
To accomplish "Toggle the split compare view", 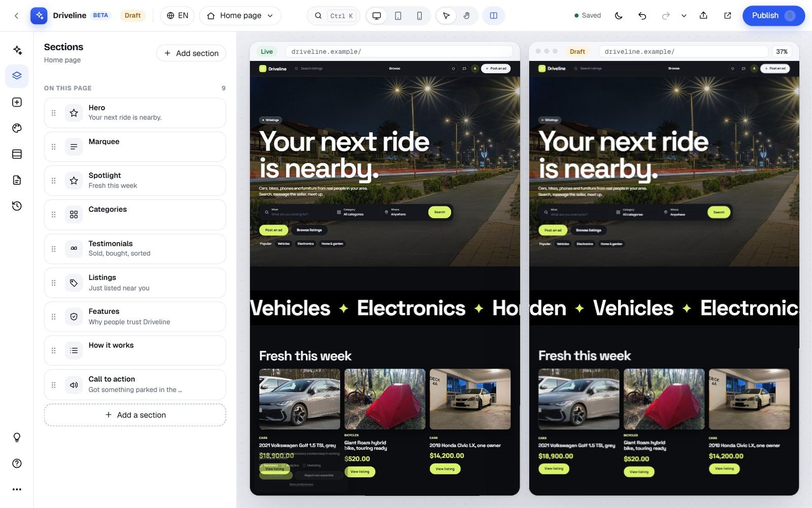I will (x=493, y=16).
